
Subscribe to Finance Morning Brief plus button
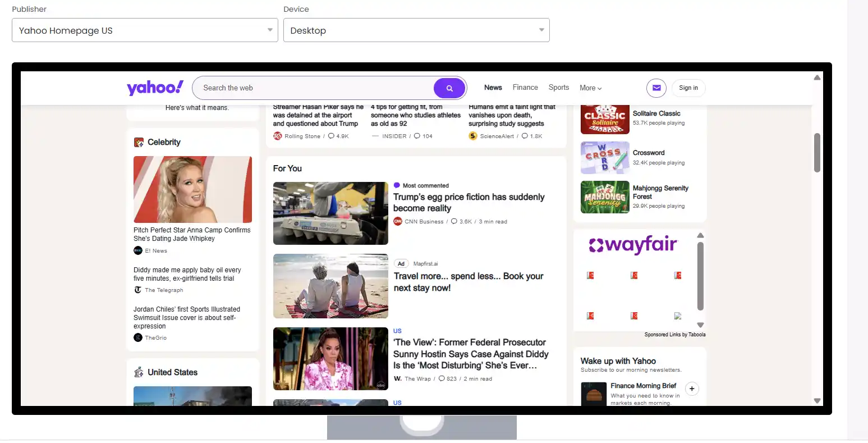(692, 389)
